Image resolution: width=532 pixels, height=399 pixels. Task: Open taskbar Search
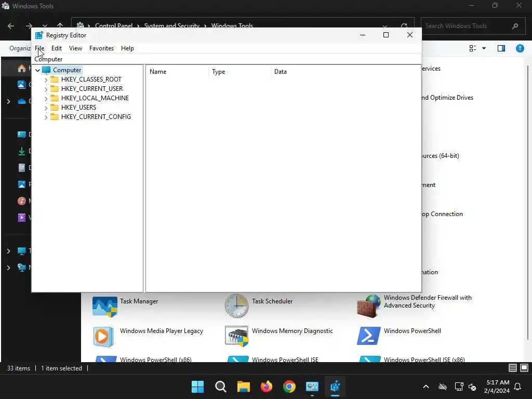point(220,387)
